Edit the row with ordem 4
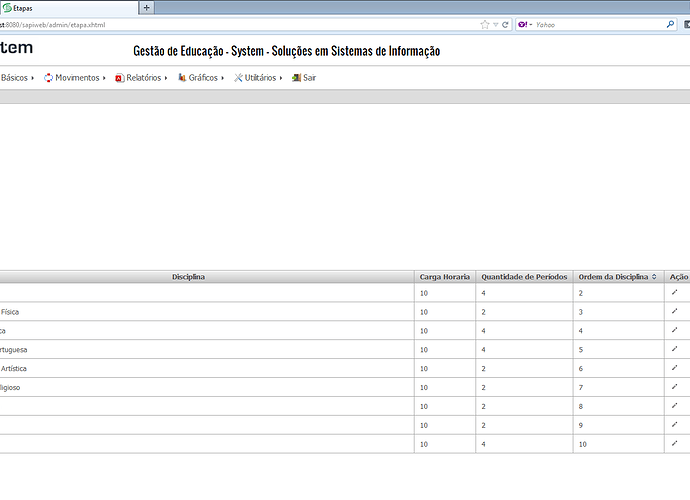This screenshot has width=690, height=500. tap(675, 330)
